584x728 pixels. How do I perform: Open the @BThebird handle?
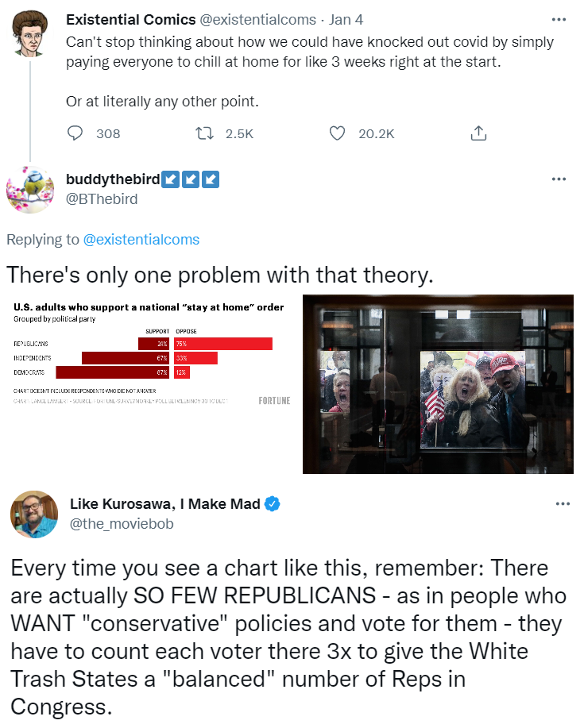pos(102,198)
